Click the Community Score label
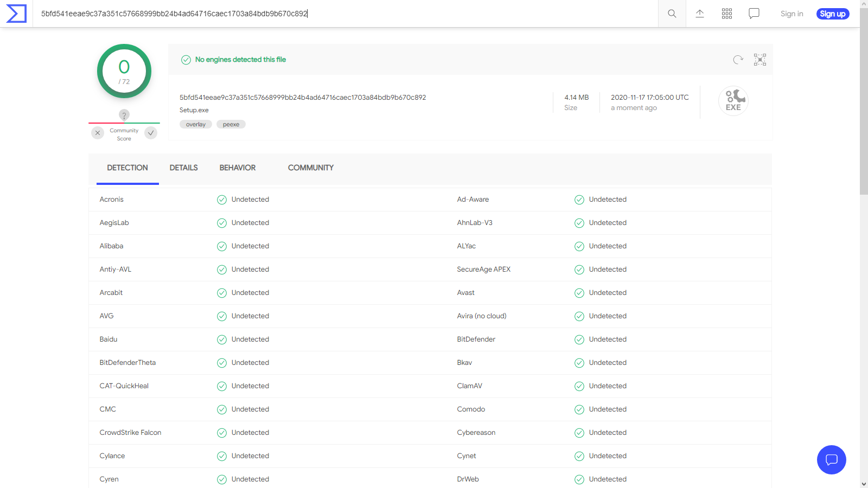 tap(124, 134)
